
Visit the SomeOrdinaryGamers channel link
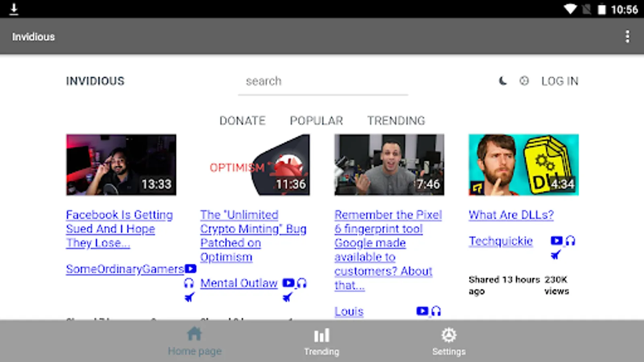[125, 269]
